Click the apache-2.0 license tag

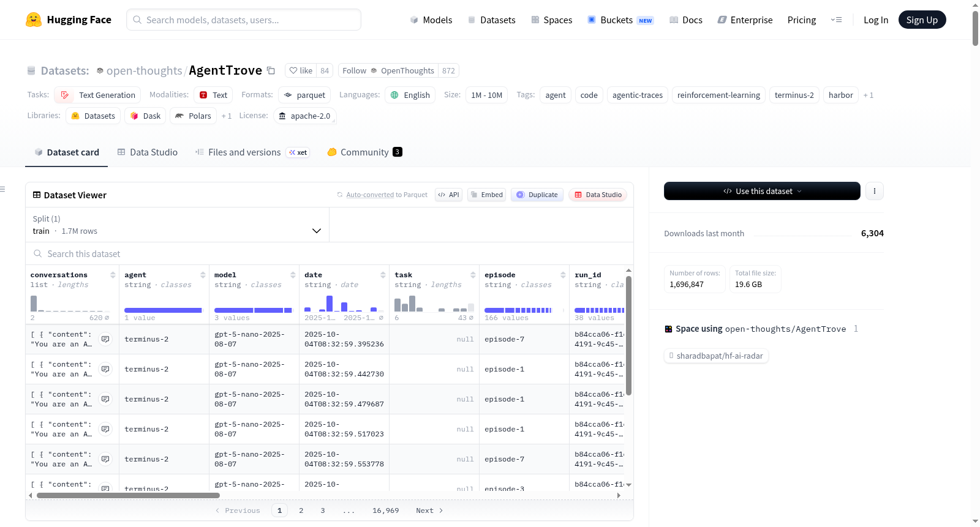[304, 116]
